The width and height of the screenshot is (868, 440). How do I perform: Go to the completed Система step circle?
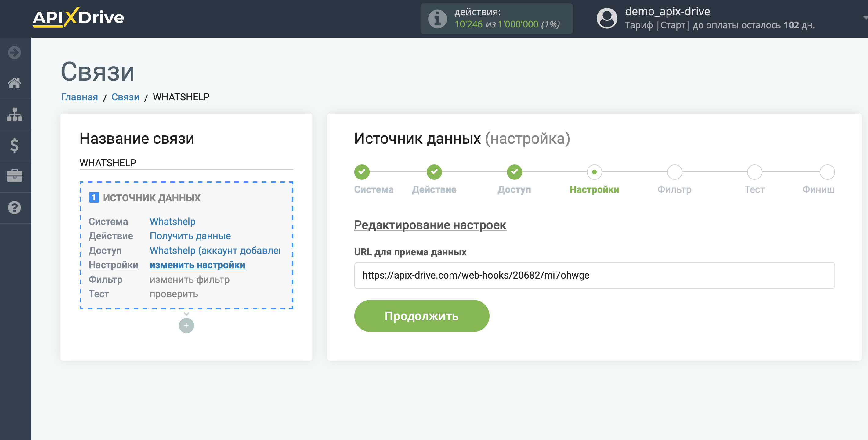tap(362, 172)
